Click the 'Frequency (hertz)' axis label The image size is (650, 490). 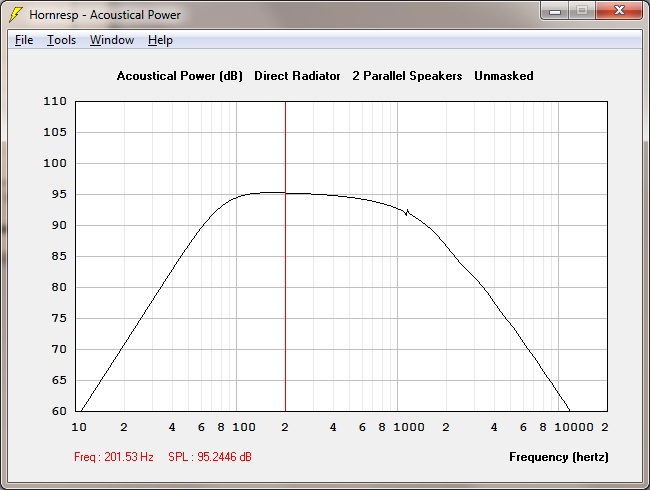tap(559, 457)
